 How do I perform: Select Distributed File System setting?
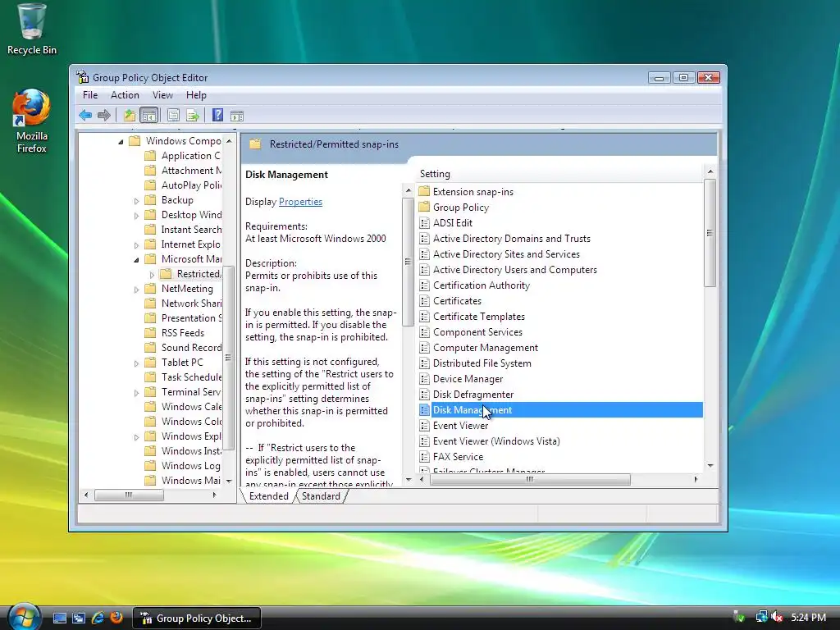[482, 363]
